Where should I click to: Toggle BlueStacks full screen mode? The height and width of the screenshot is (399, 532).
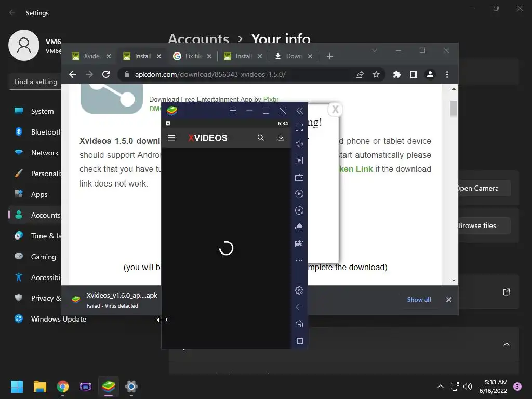[x=299, y=127]
